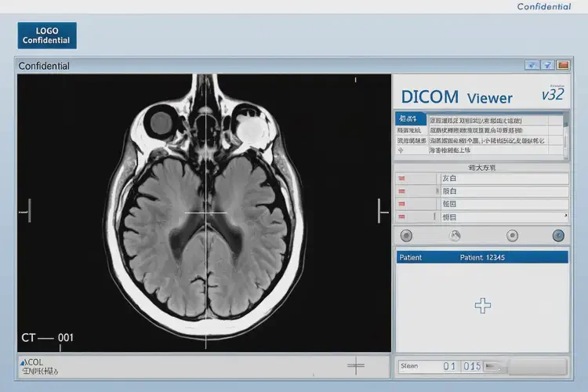This screenshot has height=392, width=588.
Task: Toggle the third red flag row marker
Action: click(401, 204)
